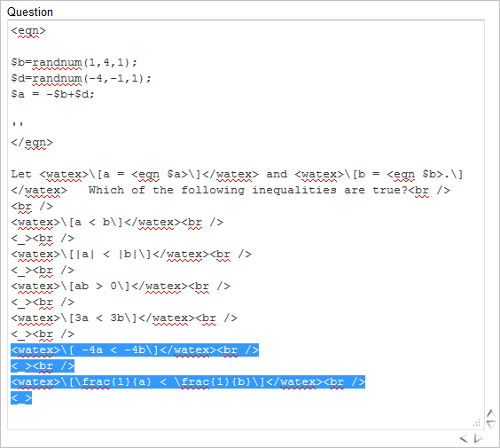Click the down arrow beside the textarea
Screen dimensions: 500x448
tap(491, 424)
